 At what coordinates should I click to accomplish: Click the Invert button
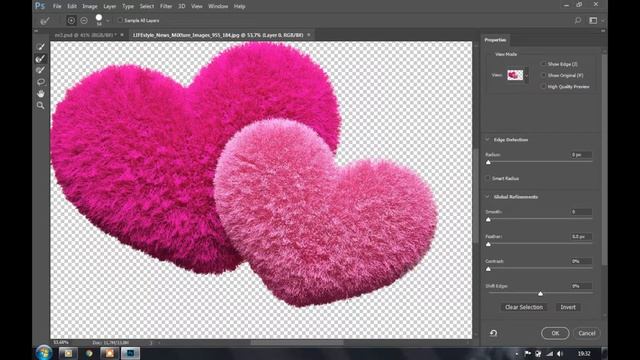(x=568, y=307)
